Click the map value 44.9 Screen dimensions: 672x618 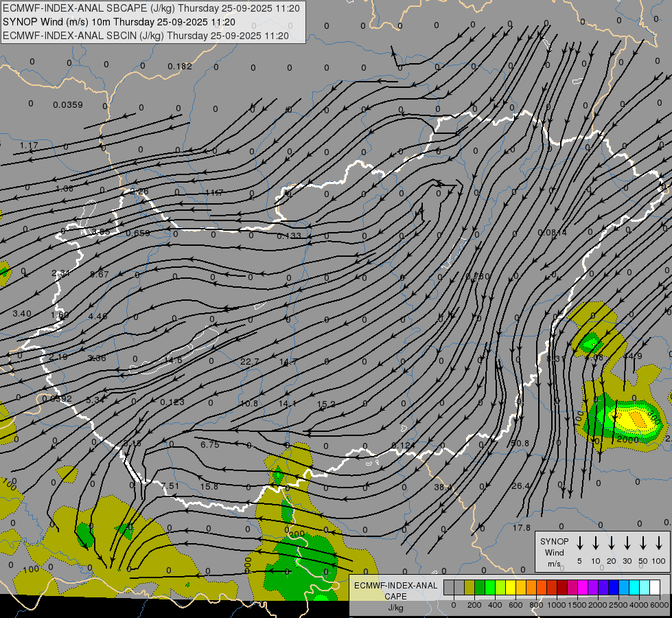click(x=633, y=356)
